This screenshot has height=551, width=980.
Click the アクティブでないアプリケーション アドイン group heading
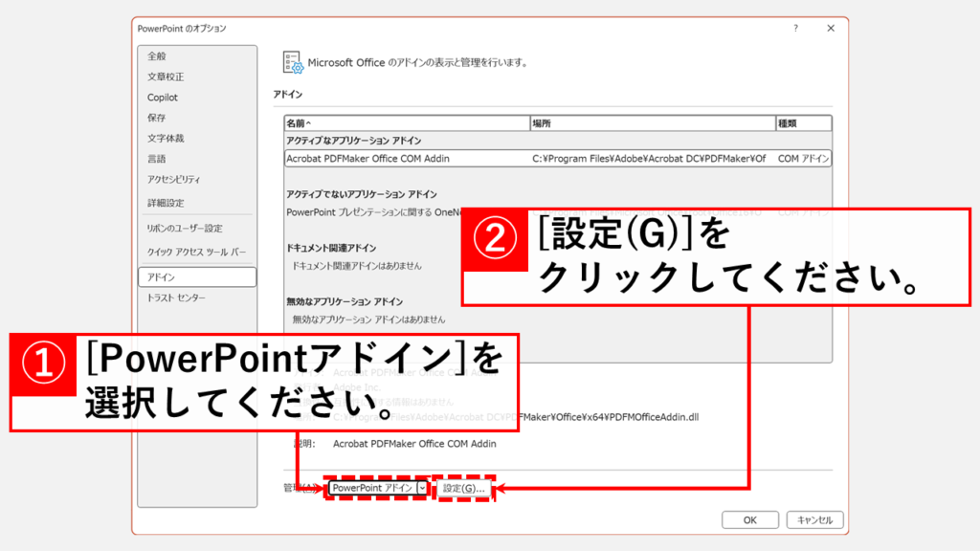[361, 194]
